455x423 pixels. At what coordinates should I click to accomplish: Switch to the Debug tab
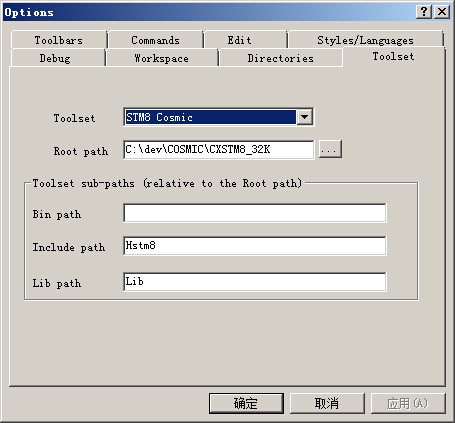[55, 58]
